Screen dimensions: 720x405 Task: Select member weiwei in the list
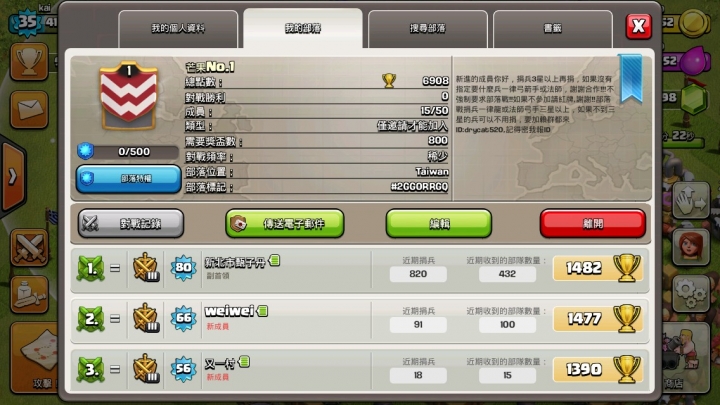tap(360, 319)
